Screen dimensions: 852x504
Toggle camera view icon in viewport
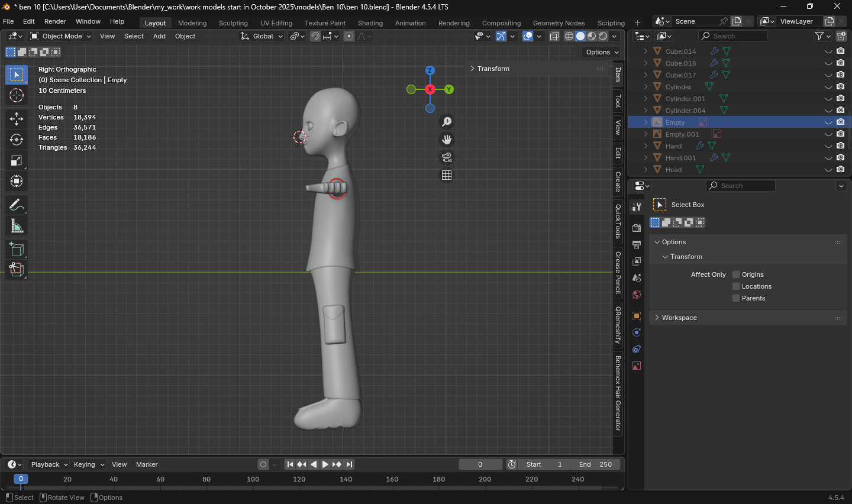(447, 157)
